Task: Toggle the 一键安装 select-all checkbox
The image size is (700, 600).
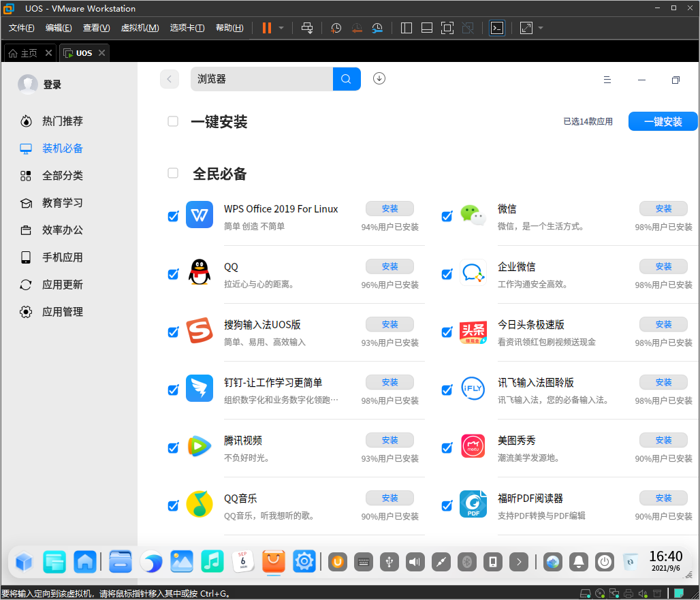Action: coord(173,121)
